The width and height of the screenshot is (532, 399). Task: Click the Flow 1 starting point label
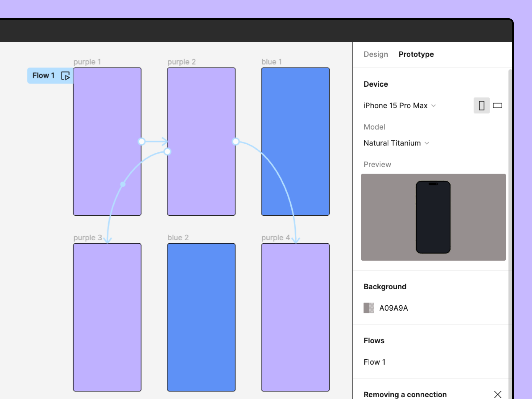click(50, 76)
